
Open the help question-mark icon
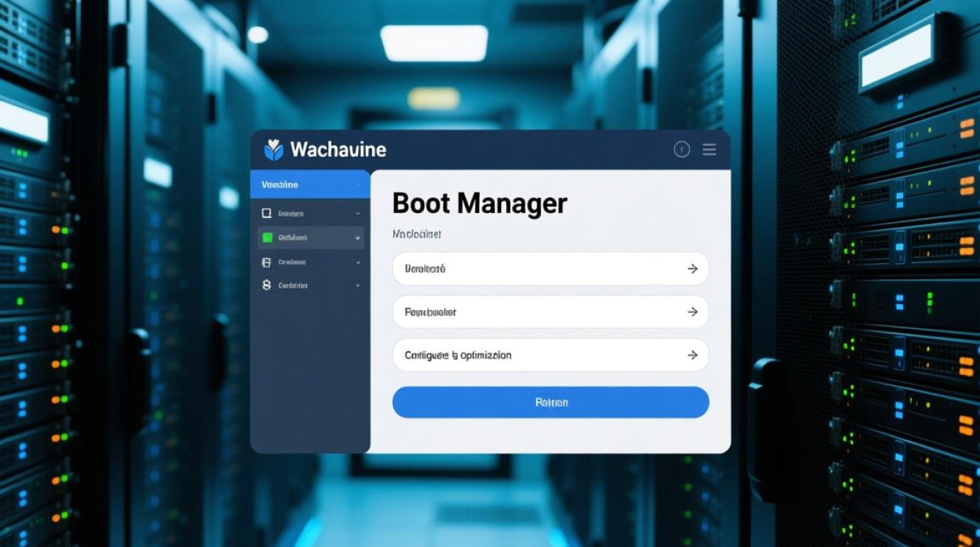(x=681, y=149)
